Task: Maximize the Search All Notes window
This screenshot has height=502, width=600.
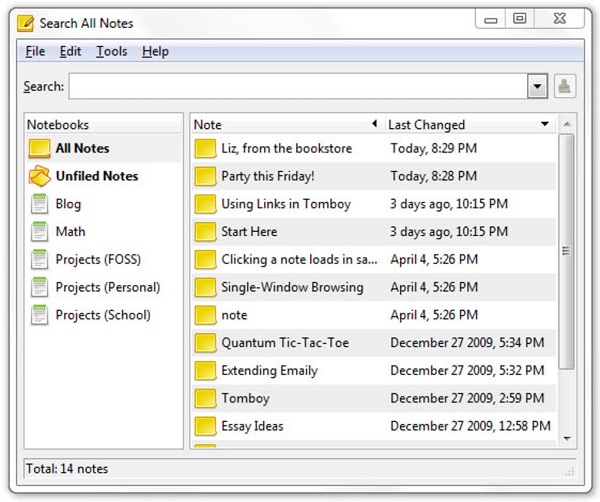Action: coord(520,19)
